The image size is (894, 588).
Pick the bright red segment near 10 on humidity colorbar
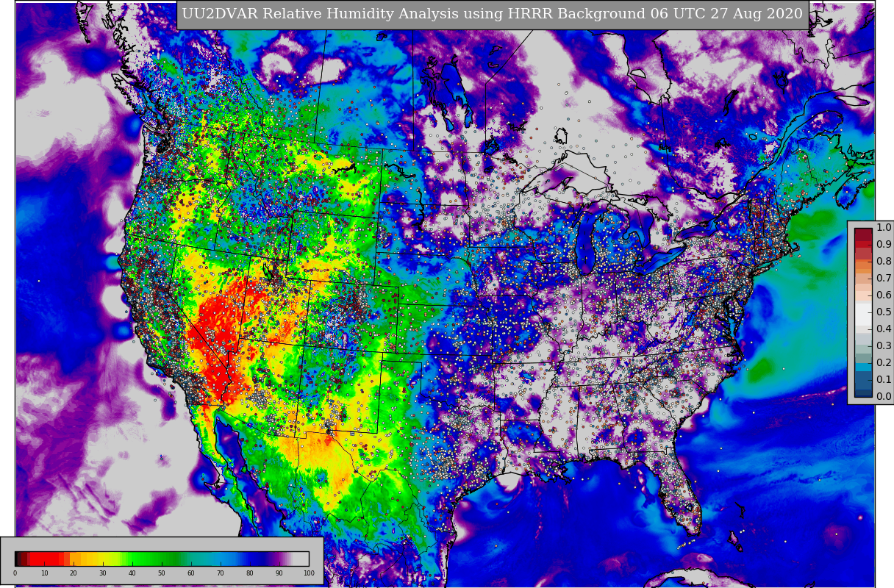click(44, 559)
